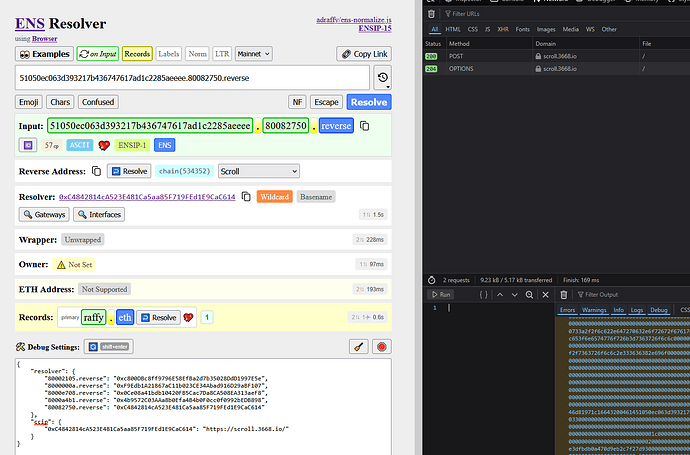
Task: Click the blue Resolve button
Action: 369,102
